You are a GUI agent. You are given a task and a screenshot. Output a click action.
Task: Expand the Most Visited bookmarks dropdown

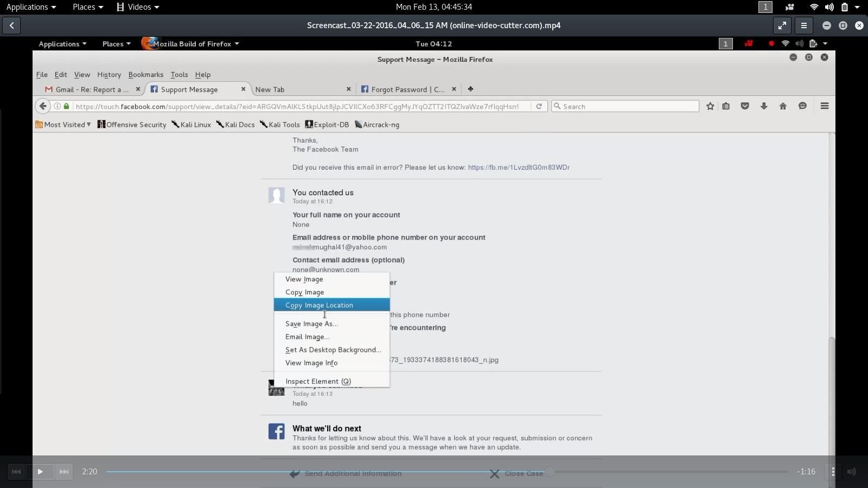[63, 125]
